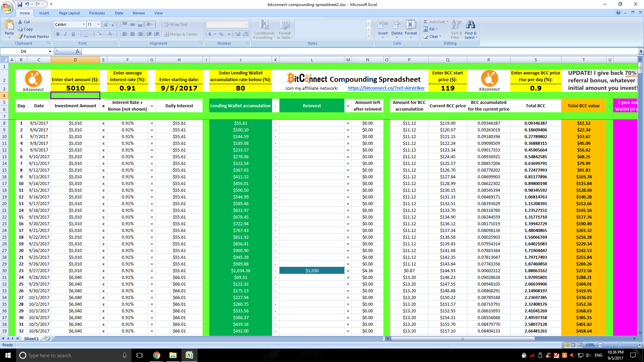Switch to Page Break Preview view
The image size is (644, 362).
pyautogui.click(x=580, y=345)
